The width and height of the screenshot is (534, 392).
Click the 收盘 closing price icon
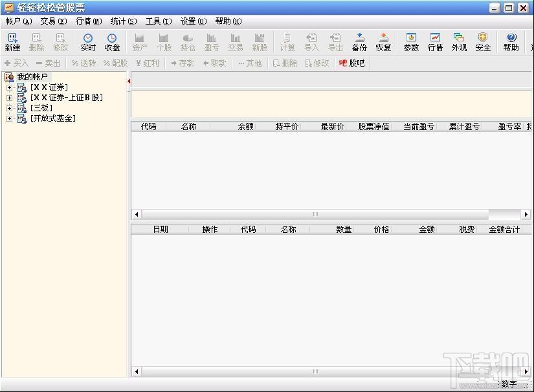[x=112, y=42]
